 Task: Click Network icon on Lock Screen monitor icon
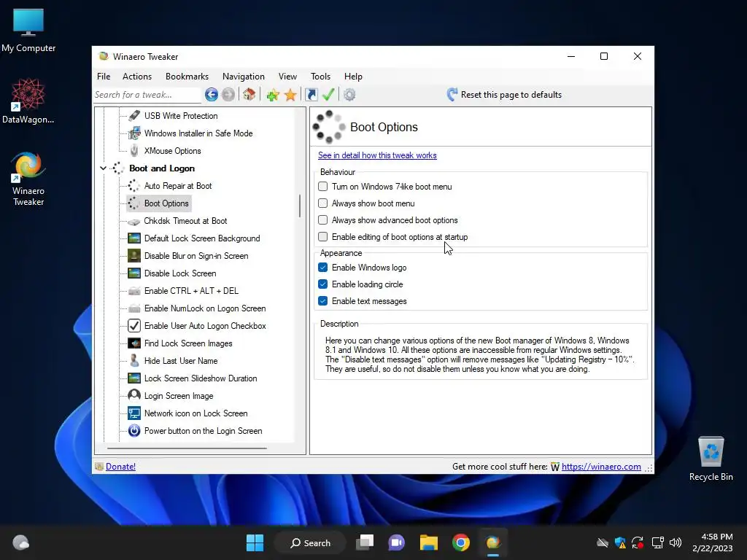(134, 413)
